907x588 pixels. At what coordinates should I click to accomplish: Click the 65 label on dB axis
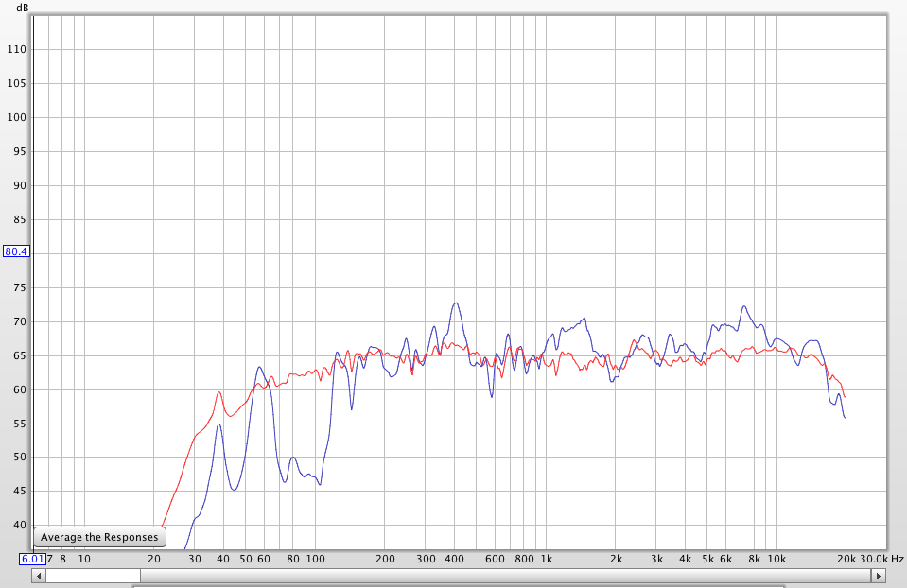[x=20, y=355]
